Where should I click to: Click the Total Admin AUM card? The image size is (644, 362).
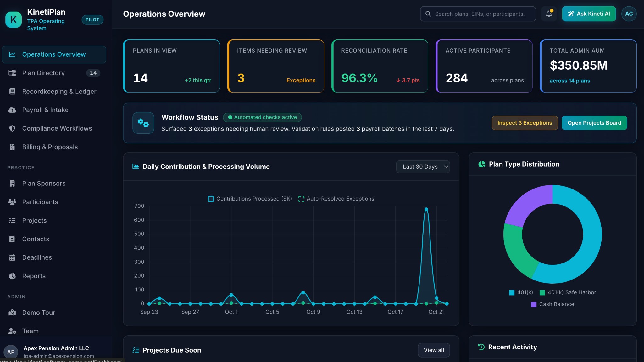click(588, 66)
